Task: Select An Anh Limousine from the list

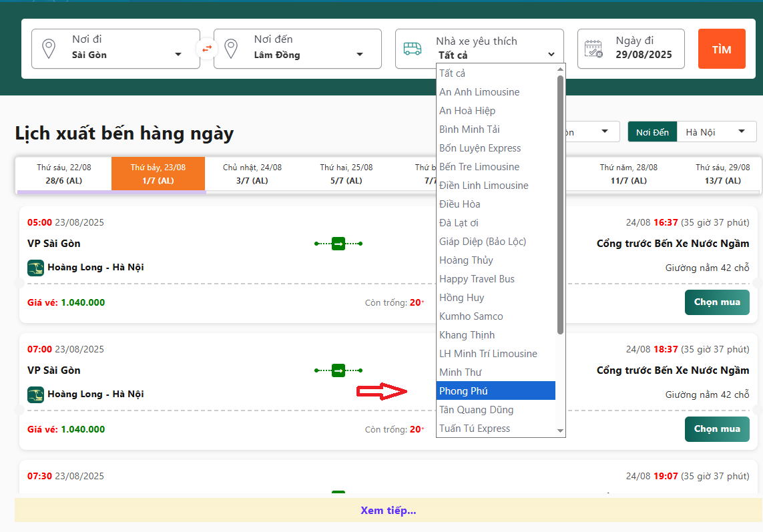Action: pos(496,92)
